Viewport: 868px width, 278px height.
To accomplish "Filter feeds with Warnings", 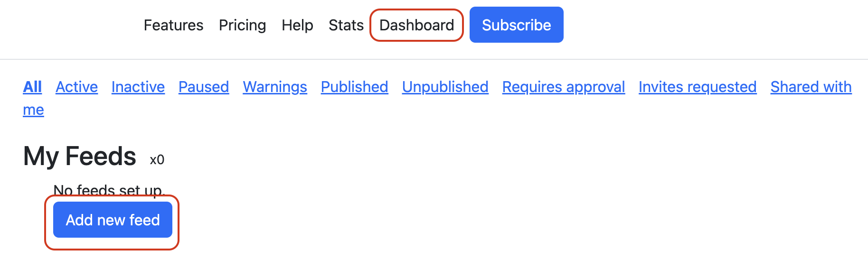I will (275, 87).
